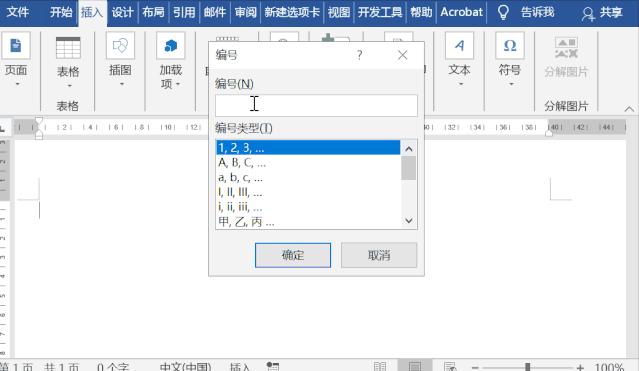This screenshot has height=371, width=639.
Task: Open the 页面 (Pages) ribbon group
Action: coord(16,59)
